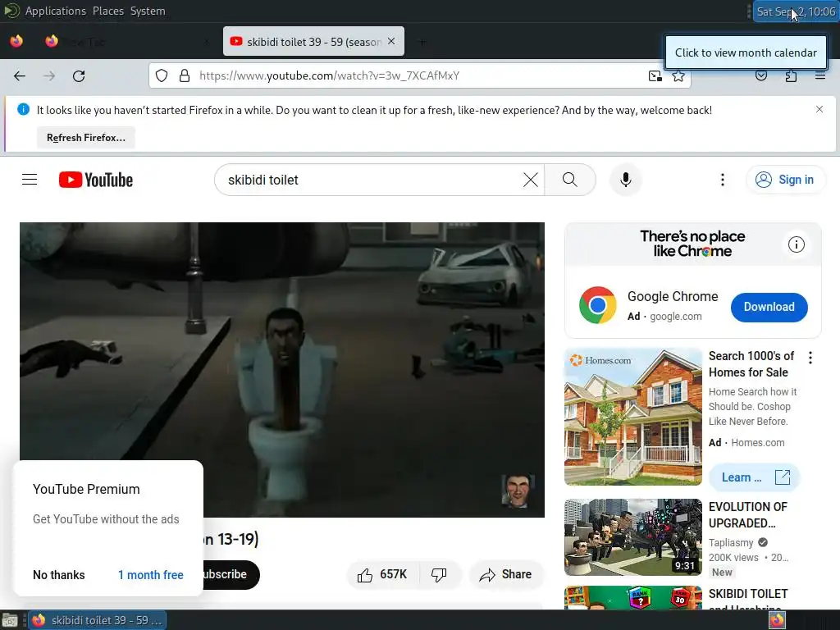
Task: Open the EVOLUTION OF UPGRADED video title
Action: point(748,515)
